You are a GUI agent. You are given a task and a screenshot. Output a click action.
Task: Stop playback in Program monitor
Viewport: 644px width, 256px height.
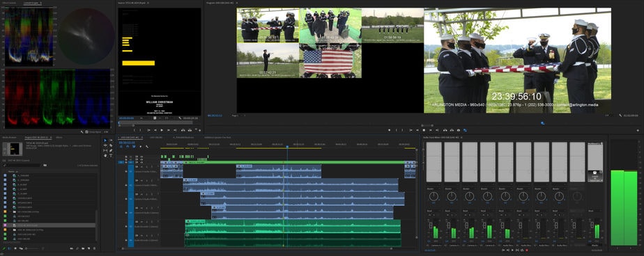(x=424, y=130)
